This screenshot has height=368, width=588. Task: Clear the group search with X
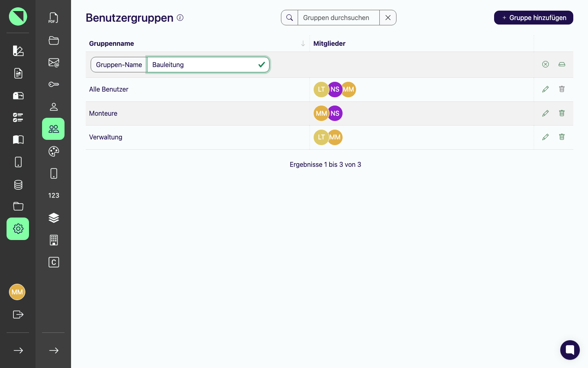point(388,18)
